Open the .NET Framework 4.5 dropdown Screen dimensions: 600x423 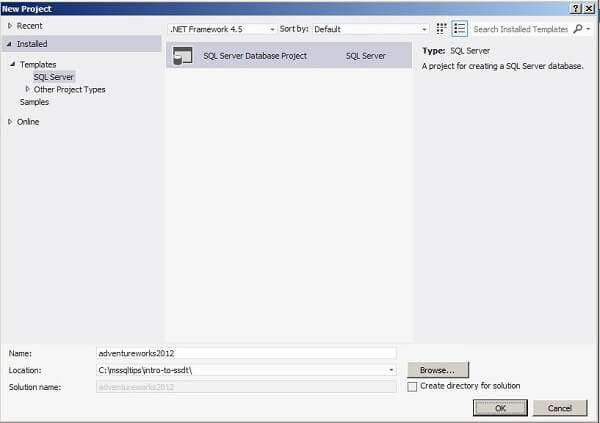222,29
